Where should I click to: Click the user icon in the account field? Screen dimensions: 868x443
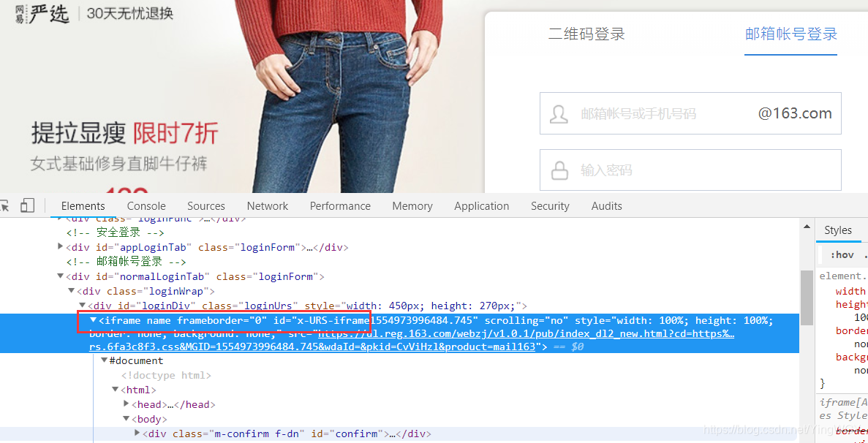(x=559, y=114)
